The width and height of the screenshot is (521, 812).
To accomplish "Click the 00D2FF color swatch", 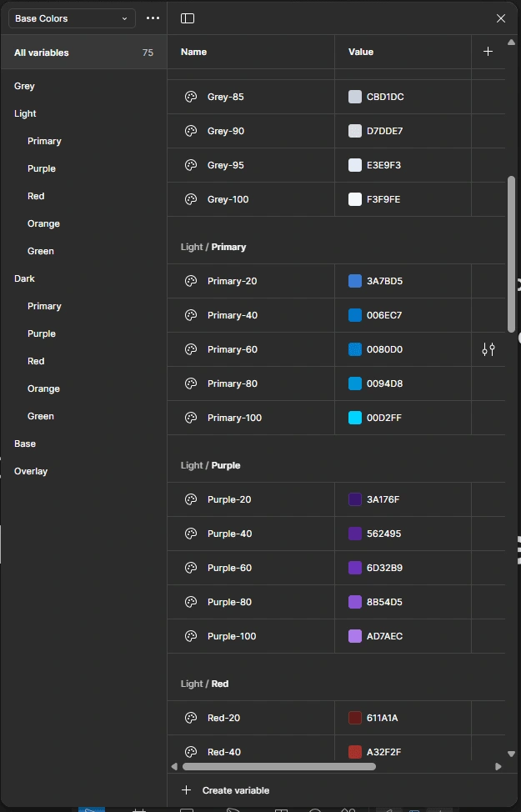I will coord(355,418).
